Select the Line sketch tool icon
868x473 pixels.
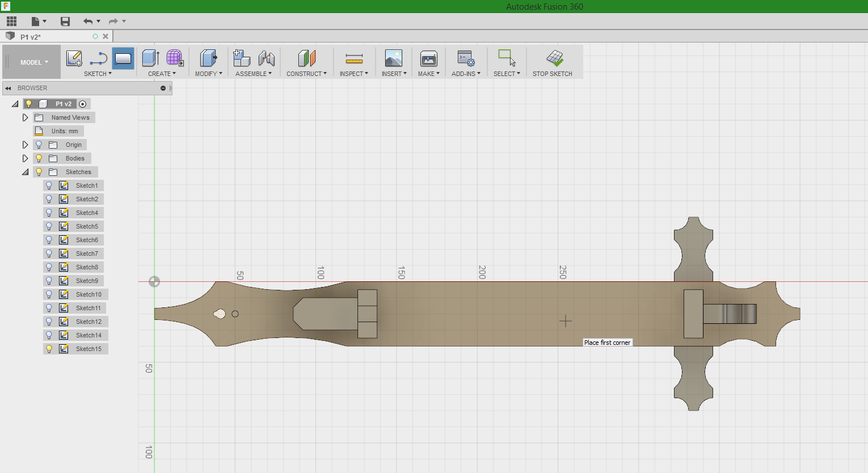click(x=98, y=58)
